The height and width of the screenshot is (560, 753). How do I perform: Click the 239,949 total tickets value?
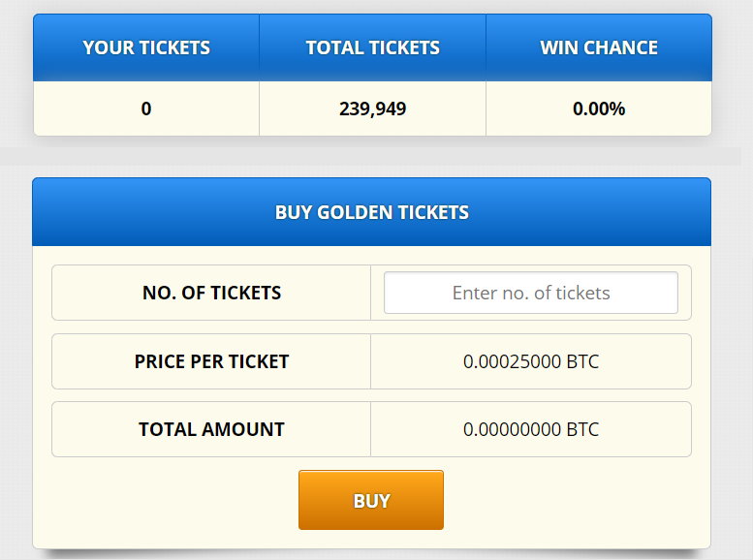pyautogui.click(x=373, y=109)
